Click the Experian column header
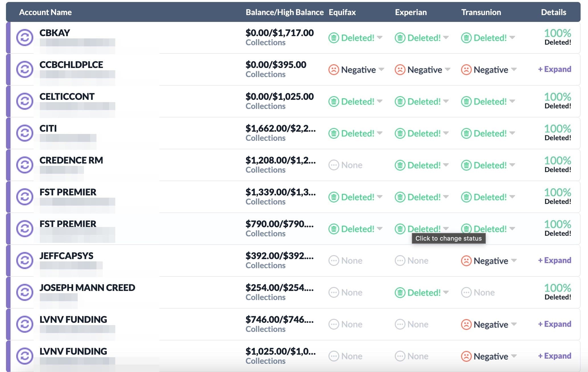The width and height of the screenshot is (588, 372). tap(411, 12)
